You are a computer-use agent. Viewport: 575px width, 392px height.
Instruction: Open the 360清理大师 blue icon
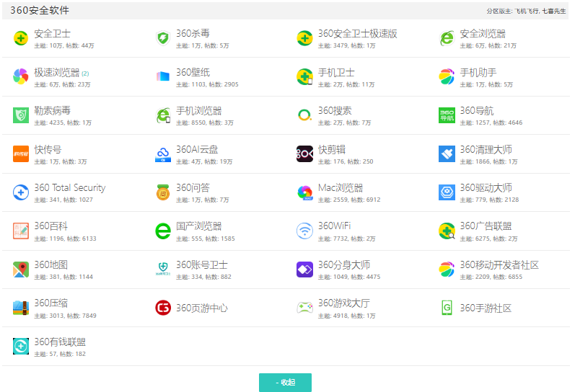click(x=447, y=154)
